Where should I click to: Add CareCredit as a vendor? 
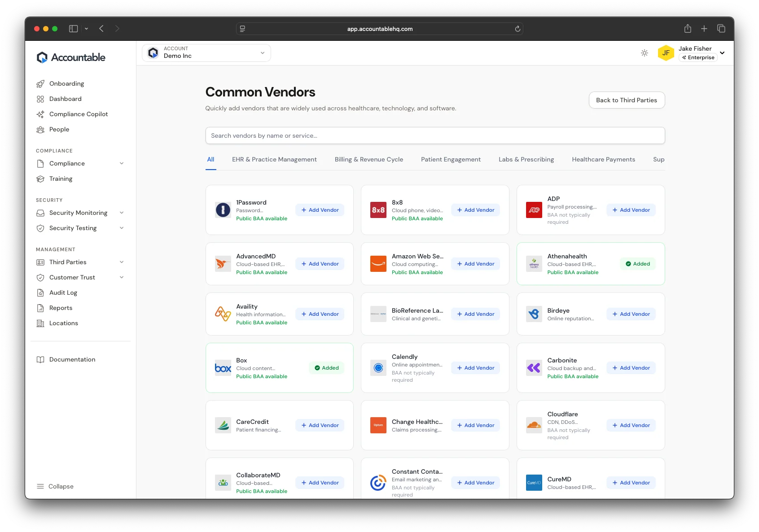320,425
